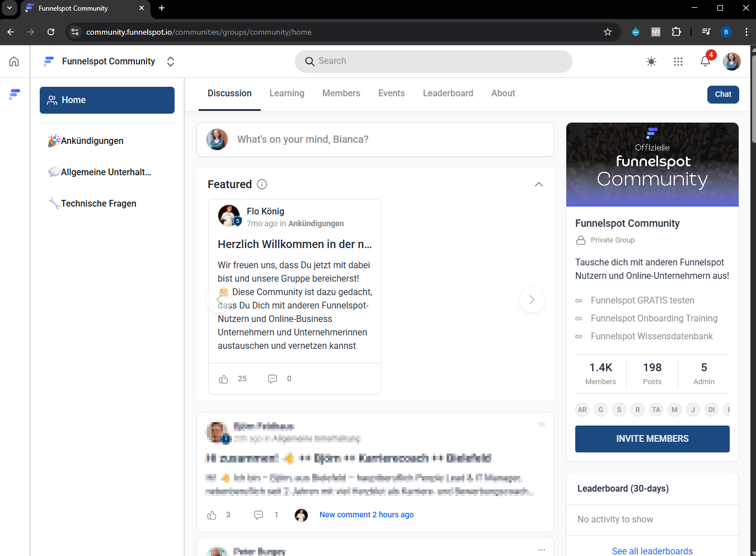Open the "New comment 2 hours ago" link
The width and height of the screenshot is (756, 556).
pos(367,515)
